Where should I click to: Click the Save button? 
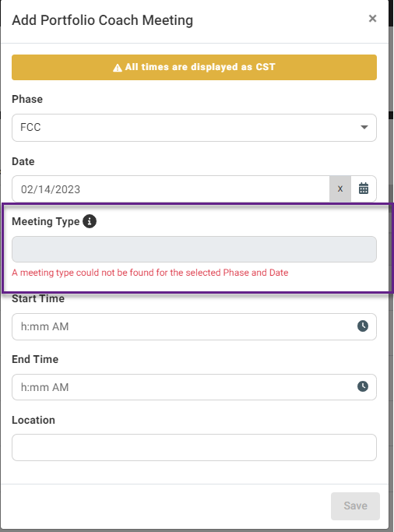(355, 506)
